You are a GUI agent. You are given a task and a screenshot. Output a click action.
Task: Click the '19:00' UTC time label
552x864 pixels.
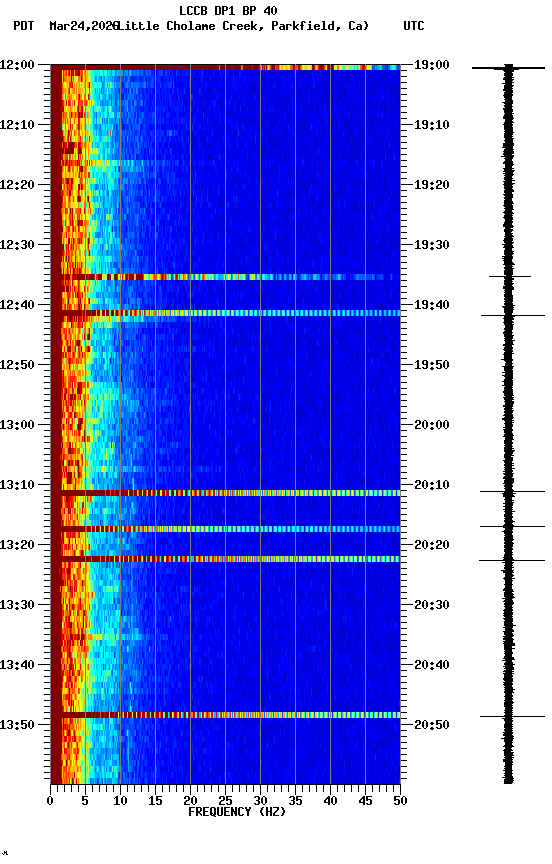[432, 65]
